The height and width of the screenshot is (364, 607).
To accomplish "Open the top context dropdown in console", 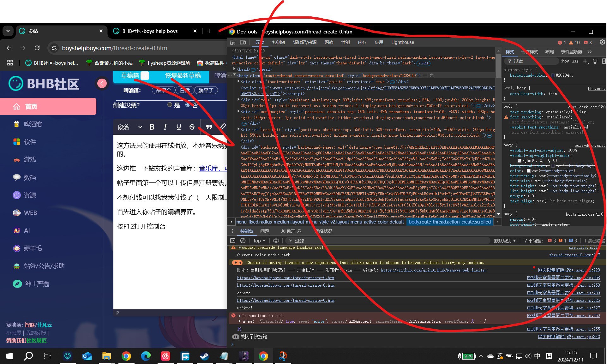I will (x=259, y=241).
